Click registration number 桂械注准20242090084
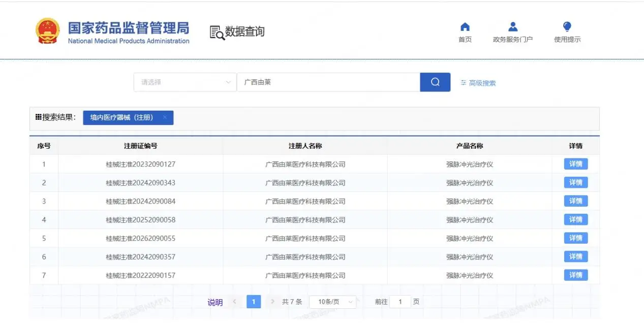644x323 pixels. pos(141,202)
